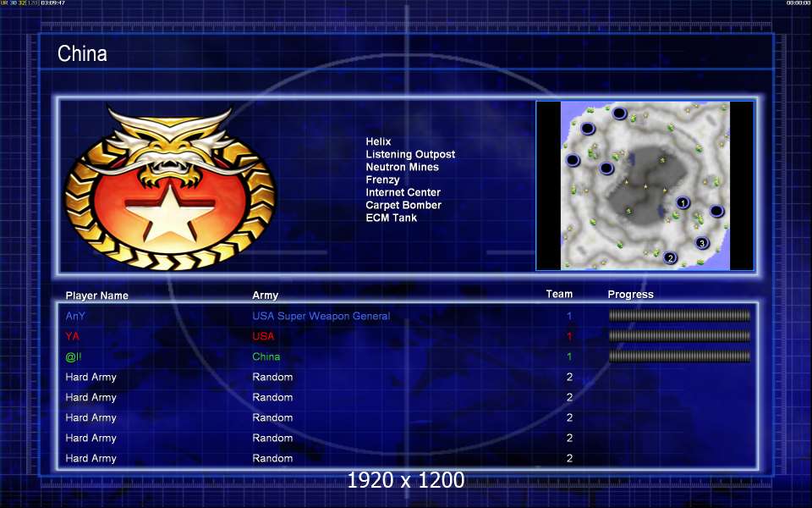Screen dimensions: 812x508
Task: Click the "Frenzy" entry
Action: 382,179
